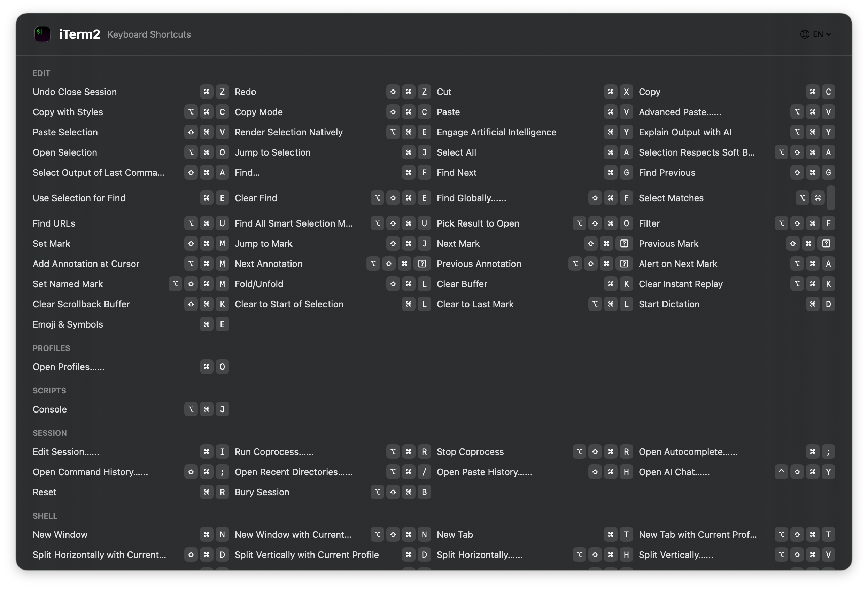This screenshot has height=589, width=868.
Task: Click the ⌘ key badge next to Redo
Action: (207, 92)
